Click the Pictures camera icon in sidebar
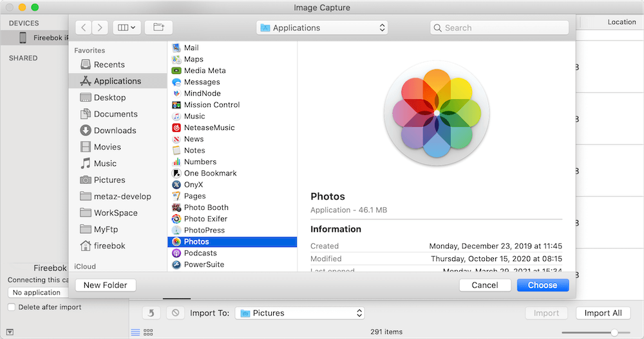Screen dimensions: 644x339 (86, 179)
